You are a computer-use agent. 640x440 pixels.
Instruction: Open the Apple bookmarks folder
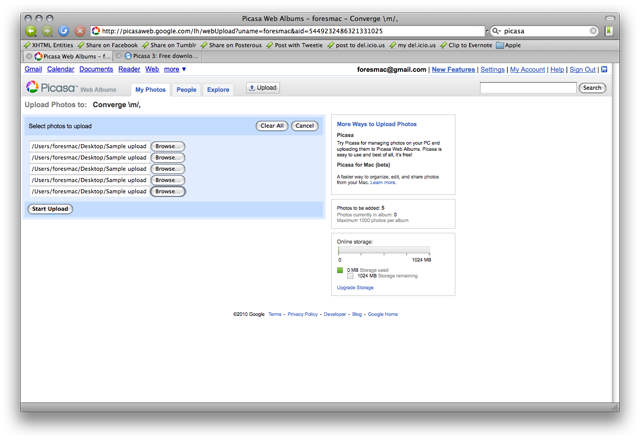click(509, 45)
